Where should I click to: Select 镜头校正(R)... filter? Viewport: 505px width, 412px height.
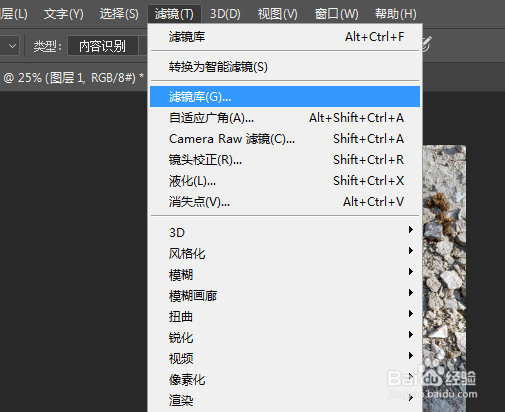click(285, 160)
